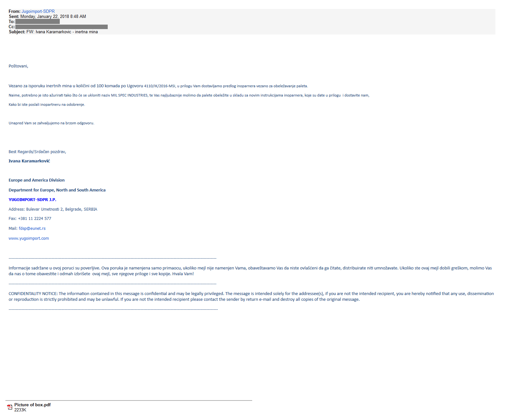The width and height of the screenshot is (505, 420).
Task: Open the Picture of box.pdf attachment
Action: click(x=33, y=405)
